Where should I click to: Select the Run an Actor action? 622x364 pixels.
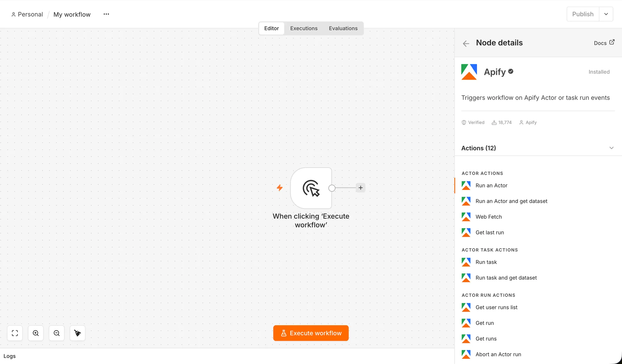(x=538, y=186)
